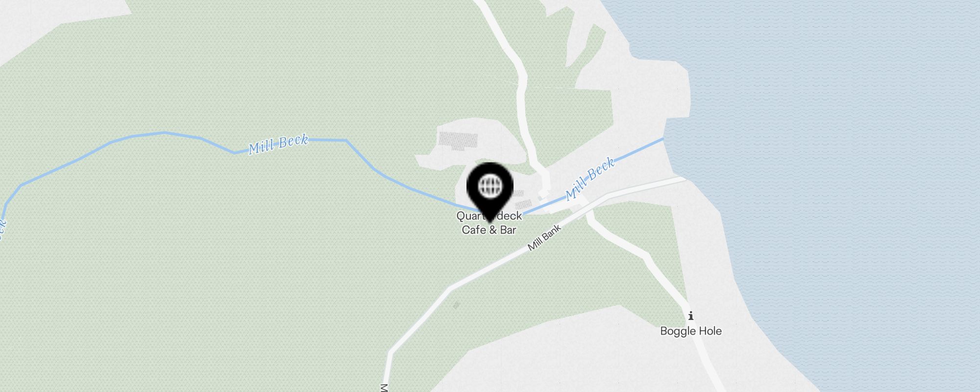Click the info icon above Boggle Hole

pyautogui.click(x=691, y=316)
